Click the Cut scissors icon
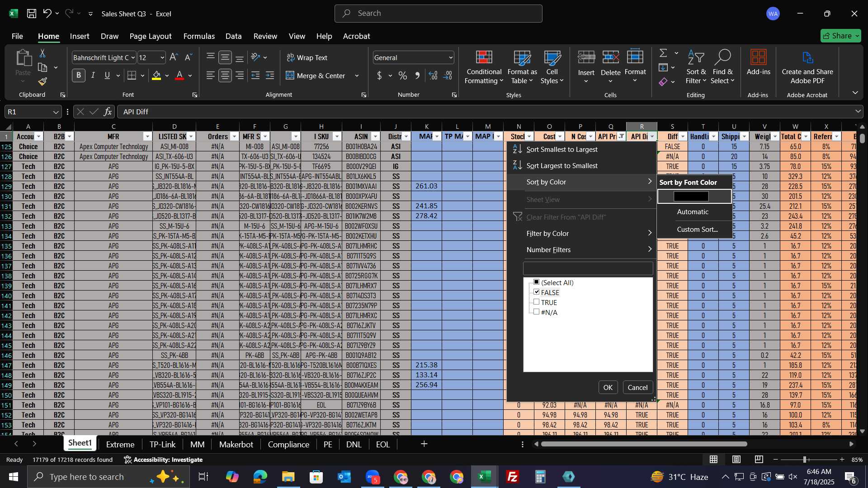868x488 pixels. click(42, 53)
